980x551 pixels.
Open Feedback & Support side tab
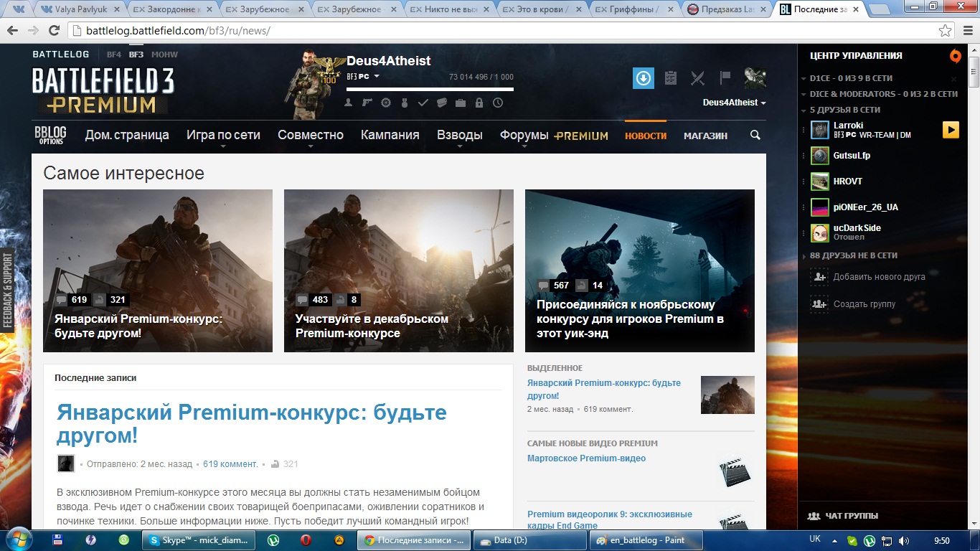pos(8,290)
